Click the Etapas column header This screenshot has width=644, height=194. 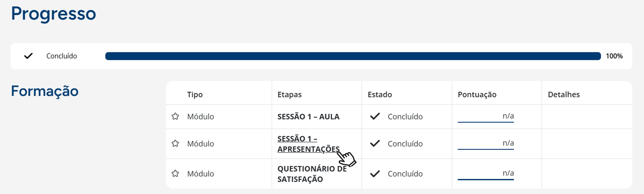point(290,95)
